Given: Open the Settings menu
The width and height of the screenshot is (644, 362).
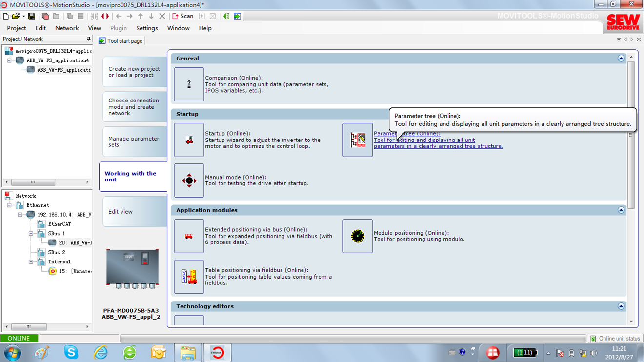Looking at the screenshot, I should click(146, 28).
